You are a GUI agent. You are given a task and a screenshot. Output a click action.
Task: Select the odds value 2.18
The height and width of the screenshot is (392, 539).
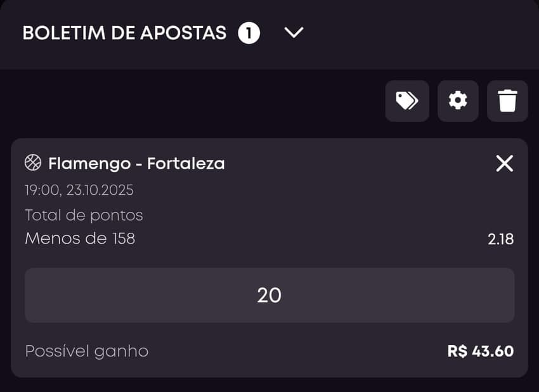coord(500,238)
